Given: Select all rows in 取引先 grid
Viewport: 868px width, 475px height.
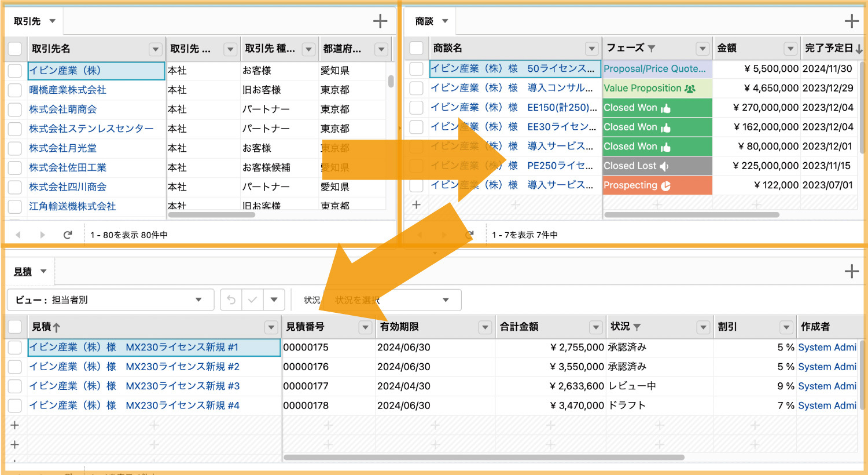Looking at the screenshot, I should [15, 49].
